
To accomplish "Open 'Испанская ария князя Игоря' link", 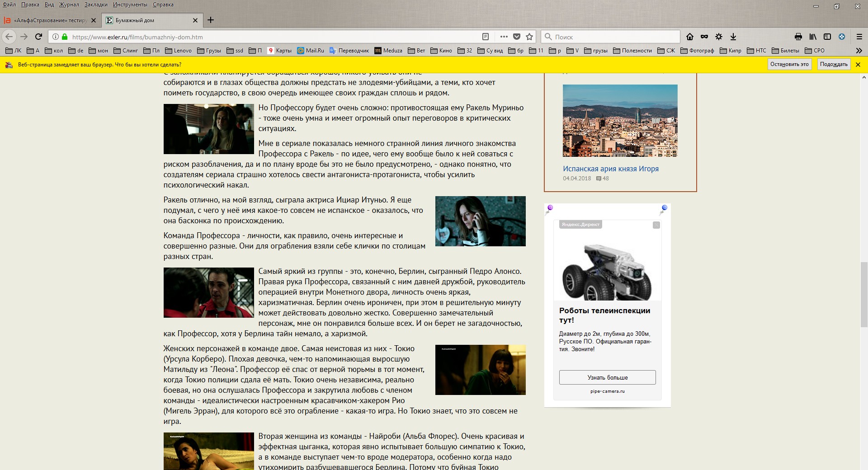I will pyautogui.click(x=610, y=169).
